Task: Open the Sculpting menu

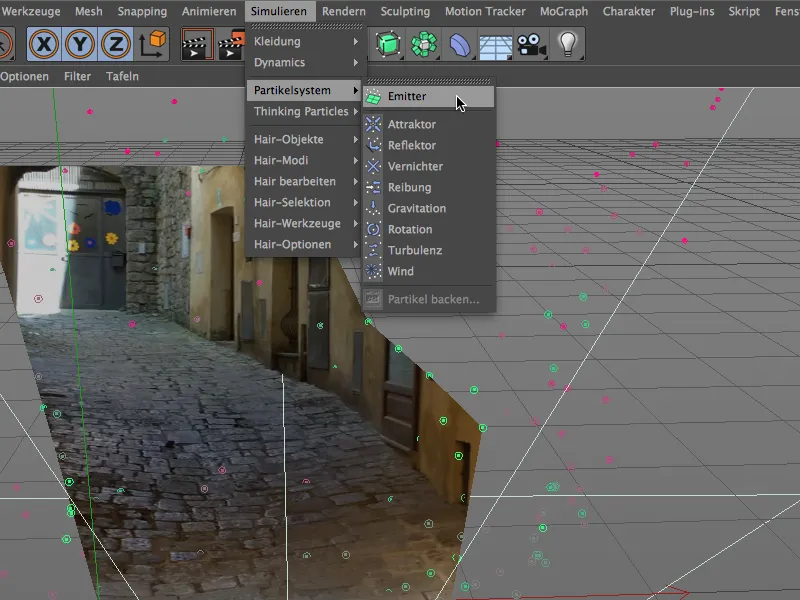Action: click(405, 11)
